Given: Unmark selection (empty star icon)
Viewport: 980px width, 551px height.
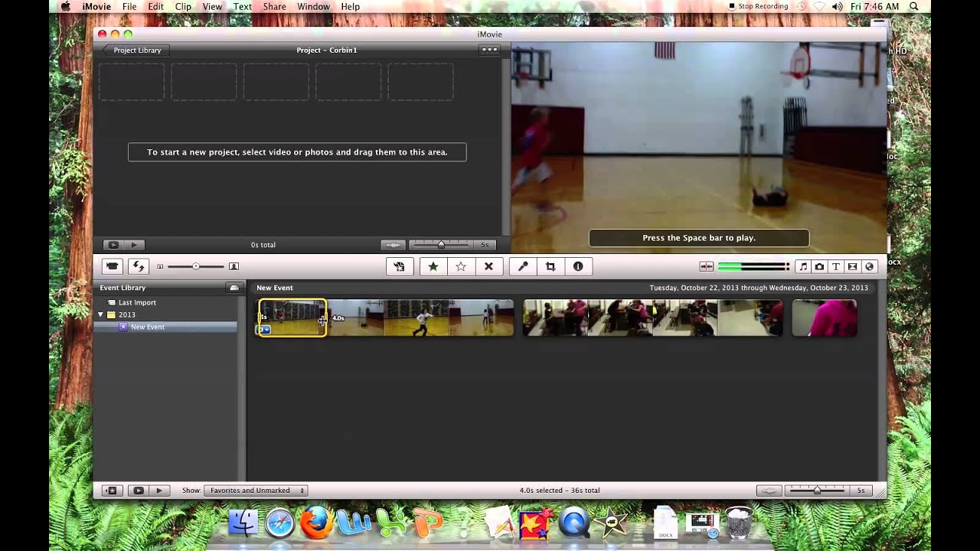Looking at the screenshot, I should (461, 266).
